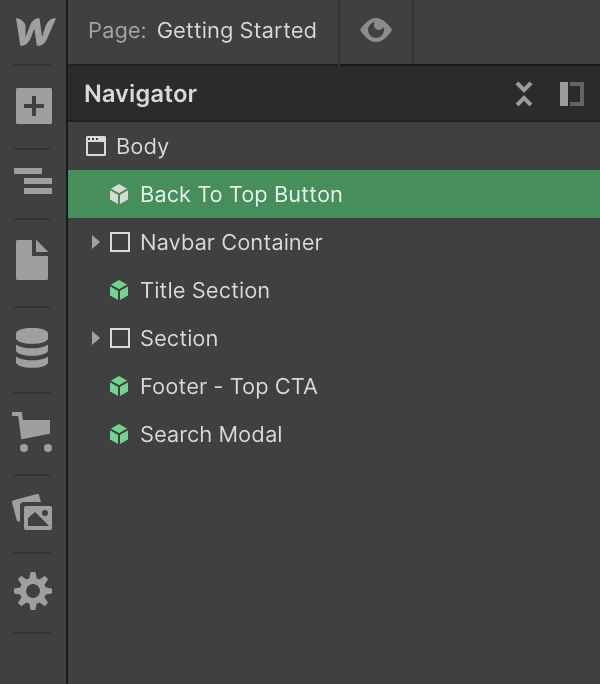Select the Body element

tap(142, 146)
